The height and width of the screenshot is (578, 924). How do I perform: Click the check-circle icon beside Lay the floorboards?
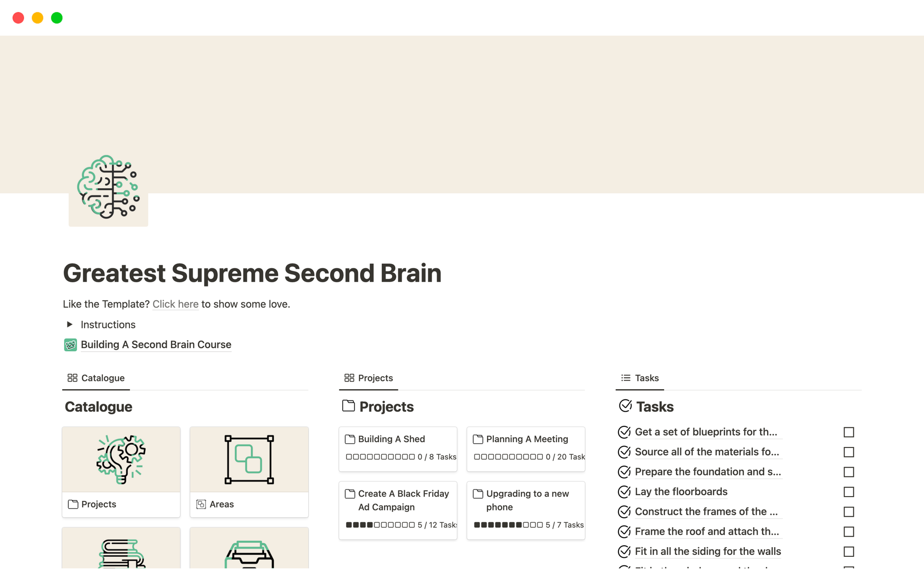click(x=624, y=492)
